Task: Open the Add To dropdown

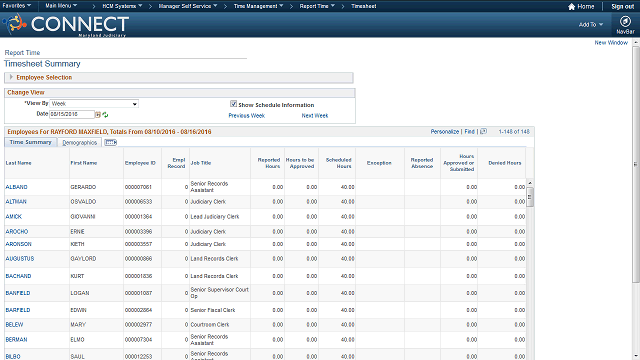Action: coord(590,24)
